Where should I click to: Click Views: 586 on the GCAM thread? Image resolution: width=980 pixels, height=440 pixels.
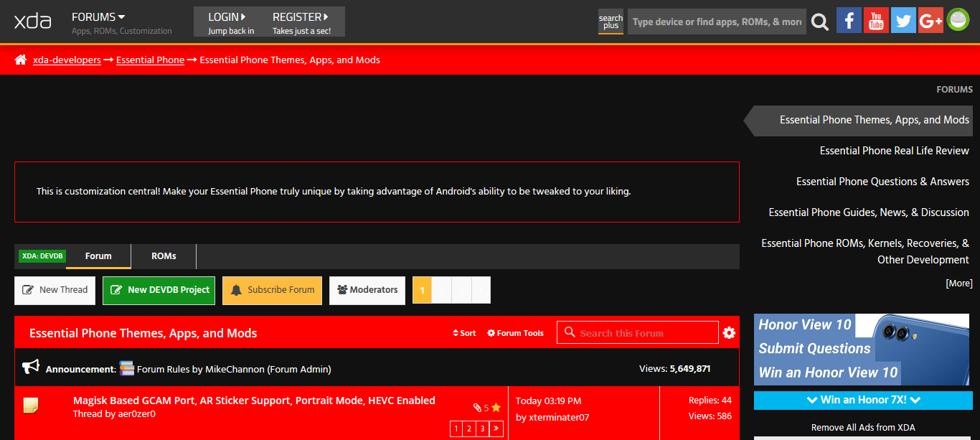click(710, 416)
